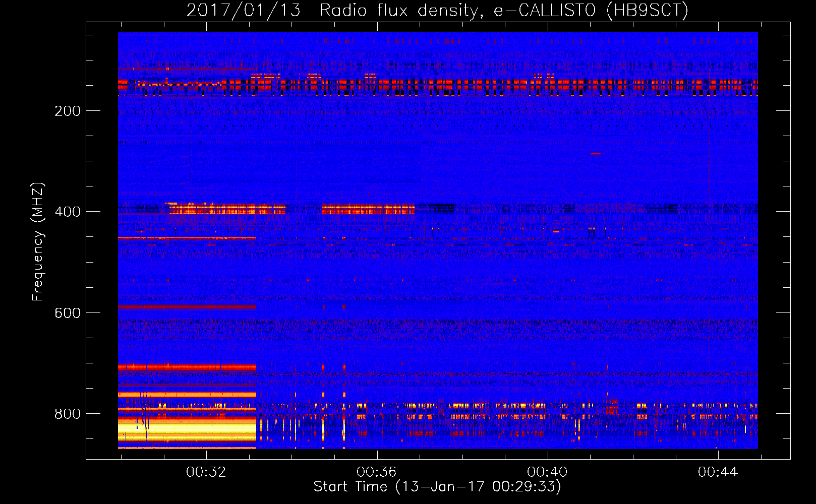Click the 00:32 time tick label

click(206, 472)
